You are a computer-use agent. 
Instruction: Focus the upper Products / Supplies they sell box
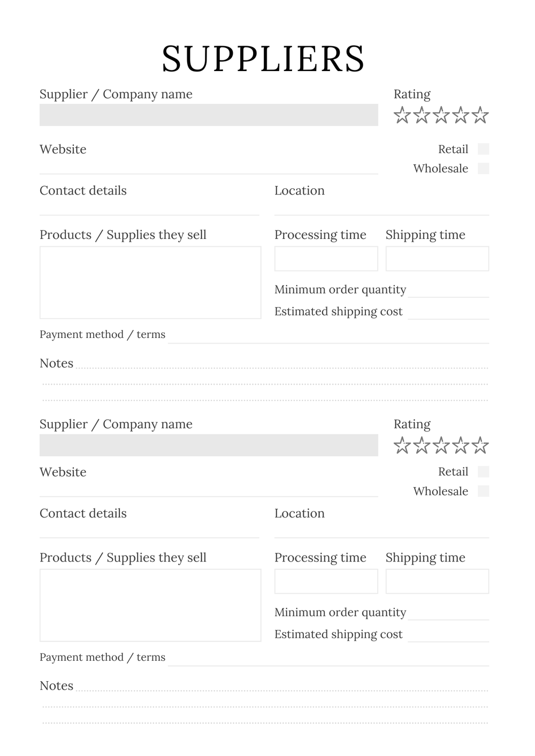(x=150, y=282)
